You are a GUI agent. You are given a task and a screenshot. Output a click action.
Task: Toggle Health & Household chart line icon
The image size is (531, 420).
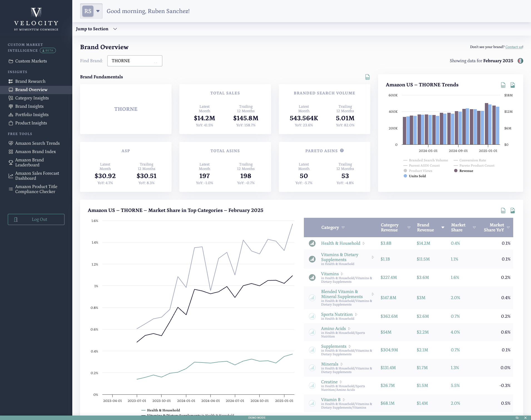(312, 243)
